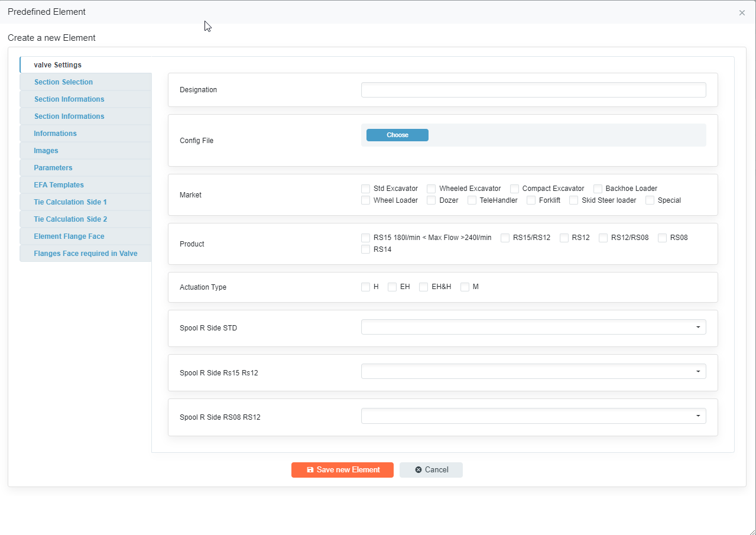Select Skid Steer loader checkbox
The height and width of the screenshot is (535, 756).
coord(573,200)
